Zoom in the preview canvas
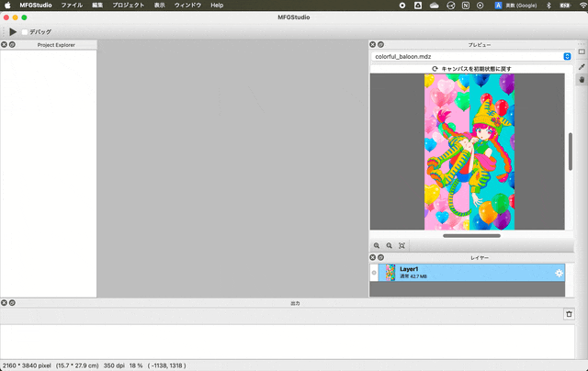Viewport: 588px width, 371px height. tap(377, 246)
